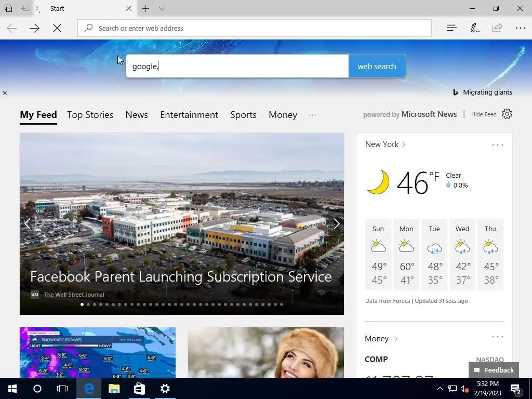Viewport: 532px width, 399px height.
Task: Open the Hub favorites icon
Action: (451, 28)
